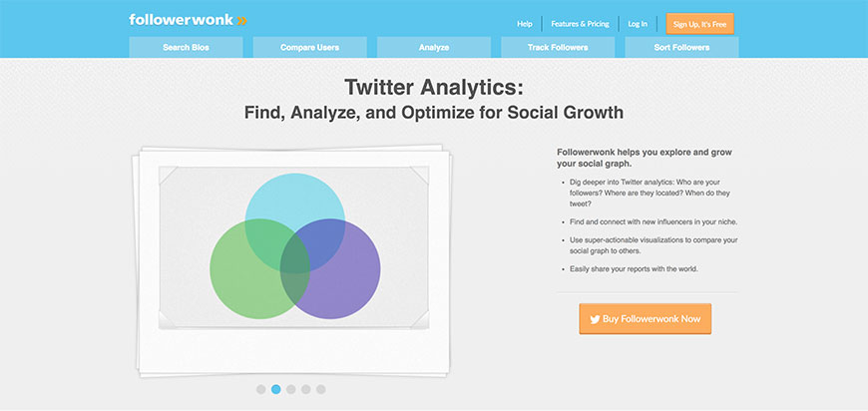Screen dimensions: 868x411
Task: Select the Sort Followers tab
Action: (x=681, y=47)
